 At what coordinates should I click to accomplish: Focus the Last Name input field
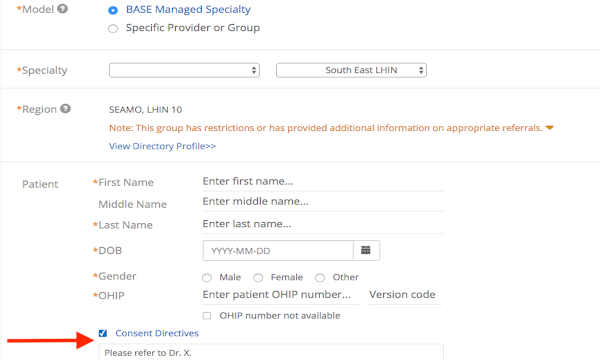pos(323,224)
